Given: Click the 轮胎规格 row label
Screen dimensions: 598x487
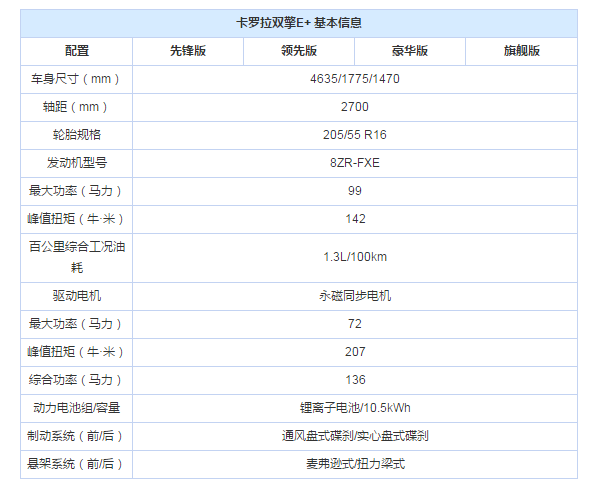Looking at the screenshot, I should click(x=77, y=135).
